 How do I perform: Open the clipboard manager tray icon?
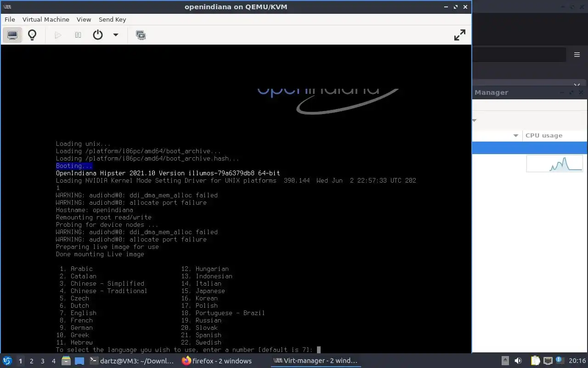(536, 361)
